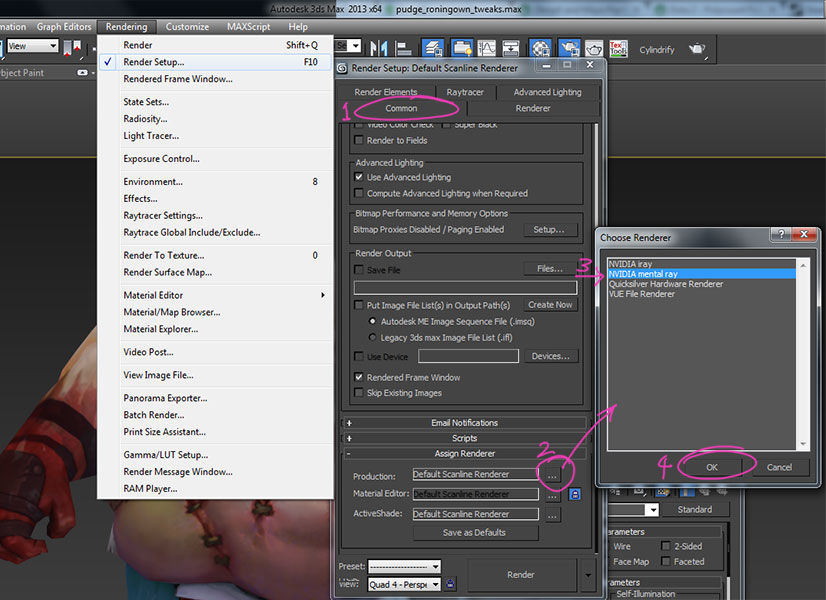
Task: Click the Align tool icon
Action: [404, 49]
